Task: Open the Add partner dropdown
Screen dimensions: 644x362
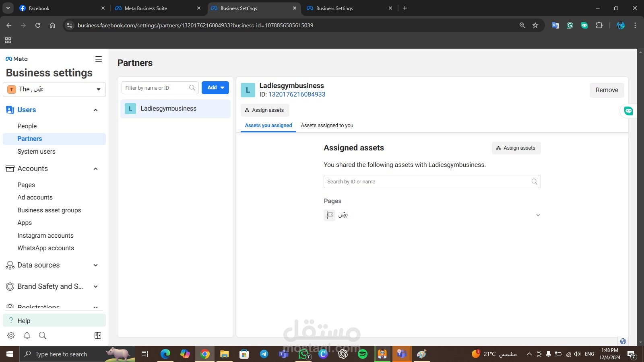Action: point(215,88)
